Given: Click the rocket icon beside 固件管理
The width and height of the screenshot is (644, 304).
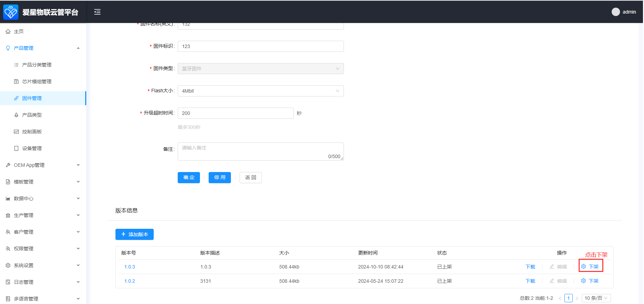Looking at the screenshot, I should tap(16, 98).
